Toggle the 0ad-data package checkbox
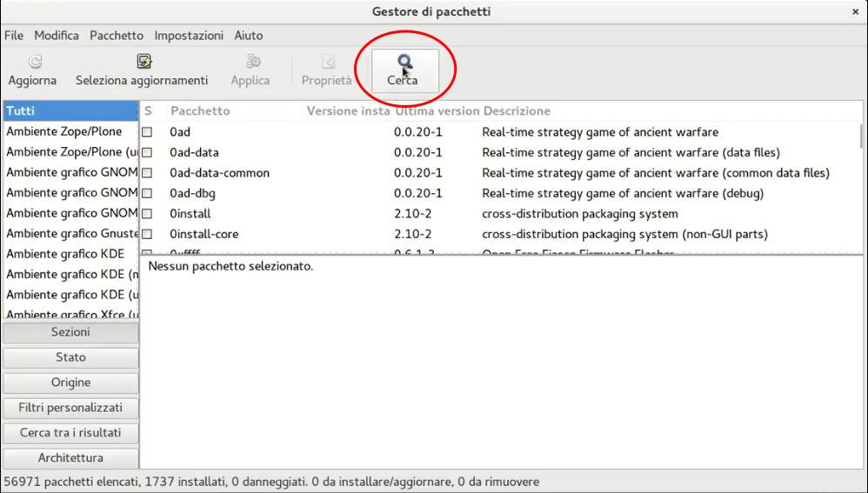The width and height of the screenshot is (868, 493). point(147,153)
